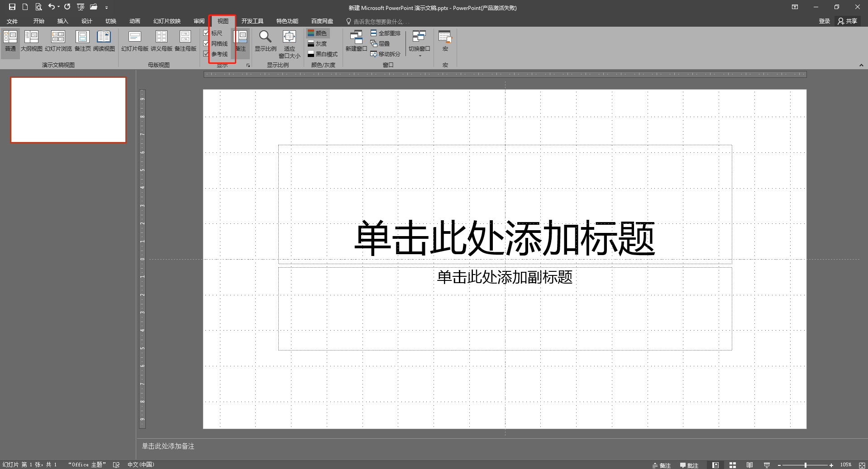Click zoom in plus button in status bar

[831, 465]
